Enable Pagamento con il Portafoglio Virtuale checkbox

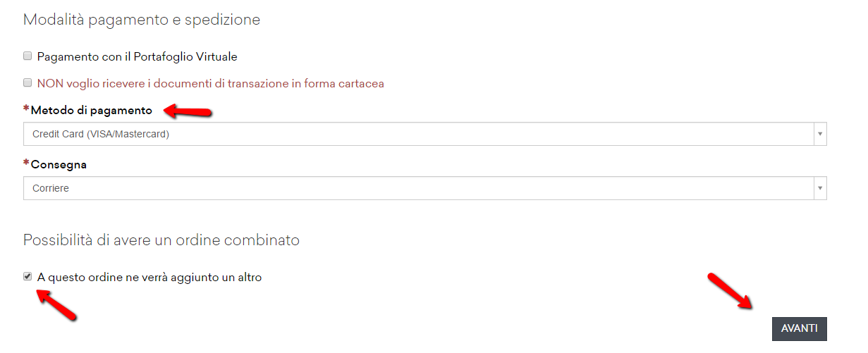(x=27, y=56)
